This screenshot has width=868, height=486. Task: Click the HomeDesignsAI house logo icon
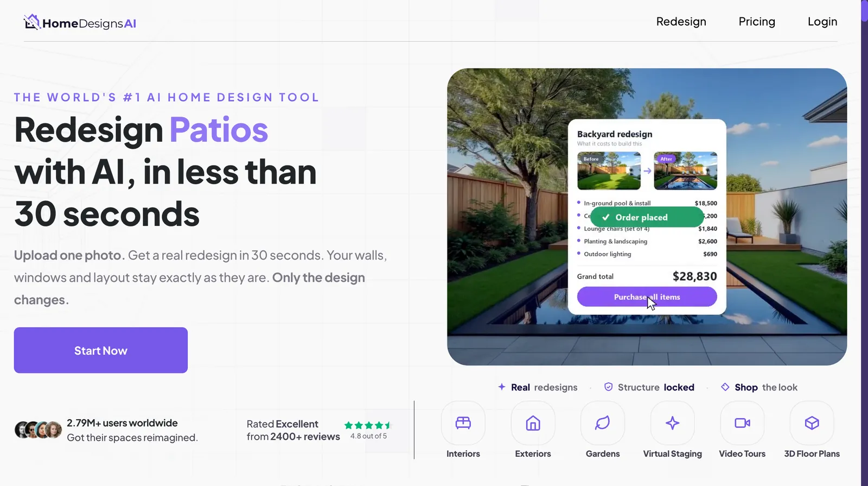click(32, 22)
